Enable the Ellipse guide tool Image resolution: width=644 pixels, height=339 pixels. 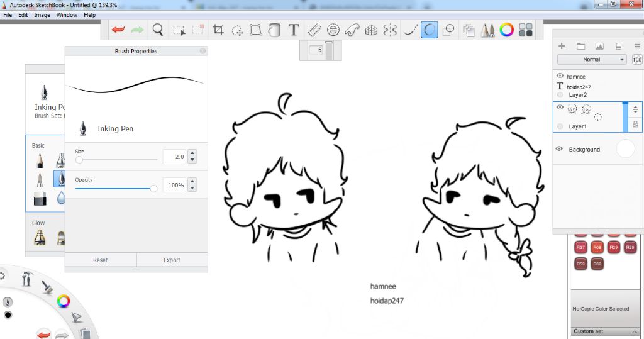tap(333, 30)
